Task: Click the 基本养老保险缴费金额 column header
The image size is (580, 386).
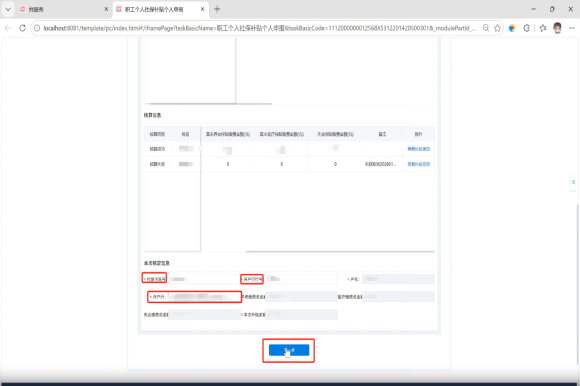Action: point(228,134)
